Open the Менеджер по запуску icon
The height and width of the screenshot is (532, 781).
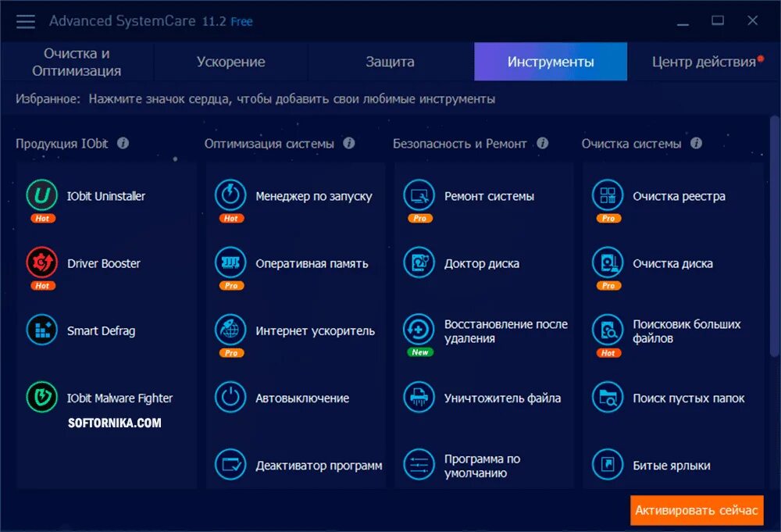pyautogui.click(x=230, y=195)
